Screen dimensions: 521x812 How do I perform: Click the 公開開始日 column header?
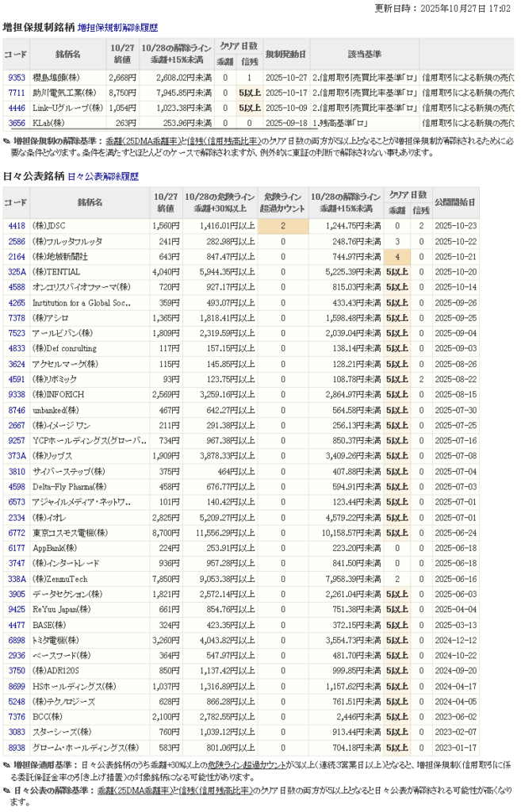click(x=456, y=202)
